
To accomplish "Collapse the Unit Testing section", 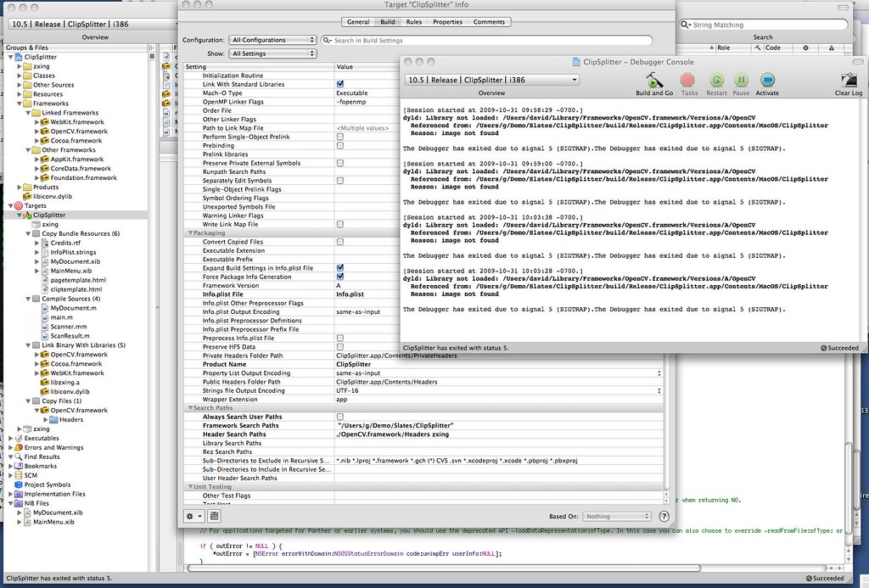I will (x=191, y=486).
